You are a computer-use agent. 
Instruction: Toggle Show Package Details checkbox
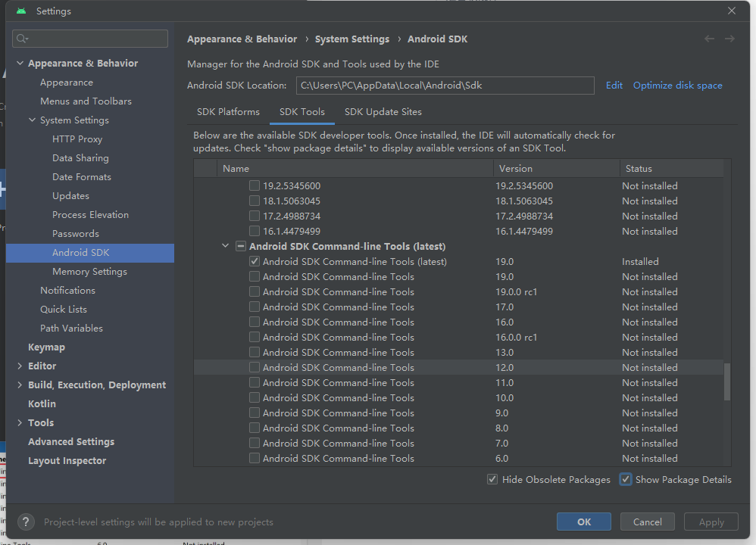(626, 479)
